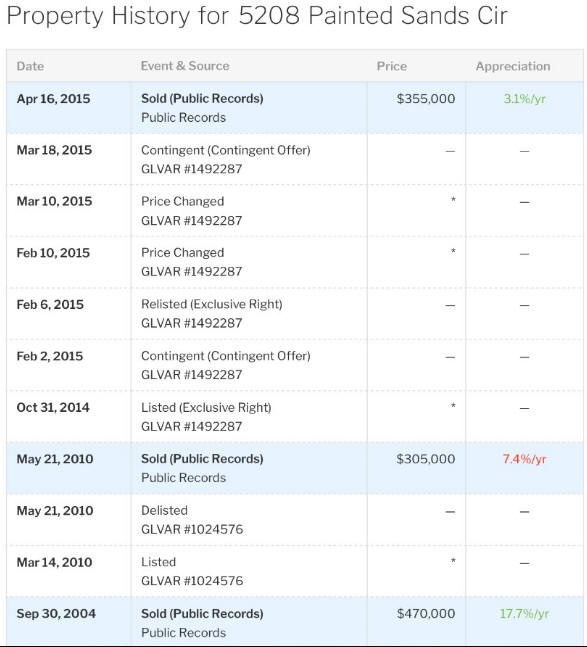
Task: Click the Event & Source column header
Action: pyautogui.click(x=185, y=66)
